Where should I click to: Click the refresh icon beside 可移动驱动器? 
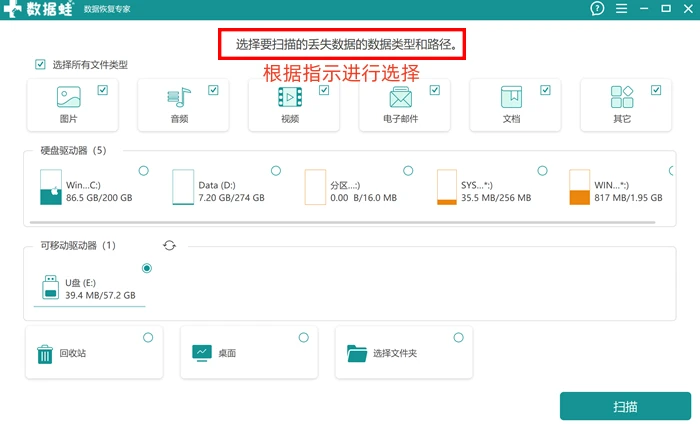pyautogui.click(x=169, y=245)
